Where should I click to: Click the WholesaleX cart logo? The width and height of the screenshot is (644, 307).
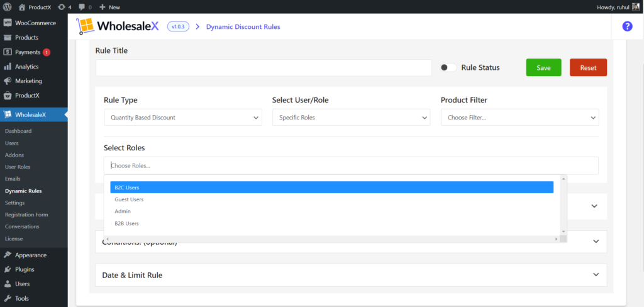click(85, 26)
